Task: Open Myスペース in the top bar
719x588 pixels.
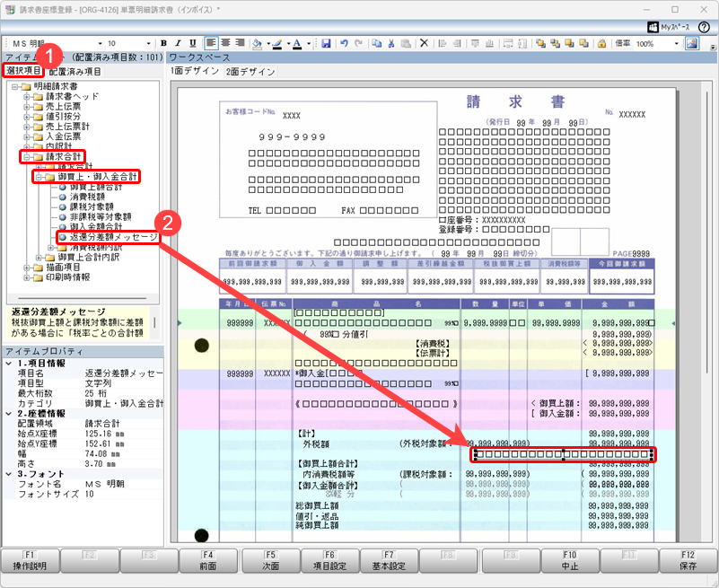Action: (669, 27)
